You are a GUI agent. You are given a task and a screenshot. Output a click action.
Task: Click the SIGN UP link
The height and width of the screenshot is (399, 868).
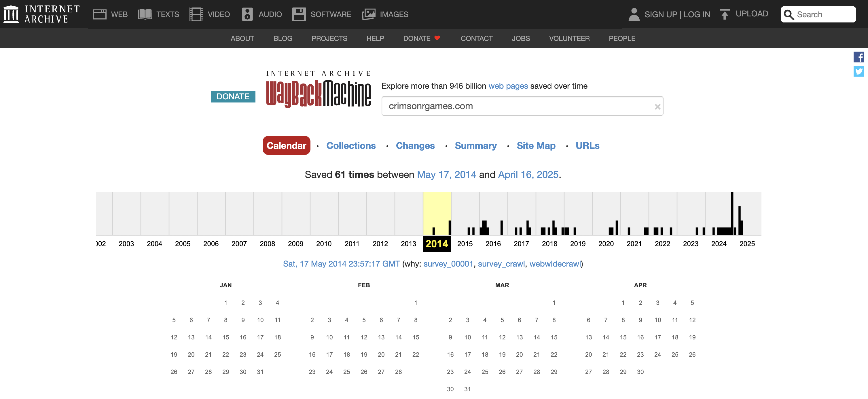click(660, 14)
